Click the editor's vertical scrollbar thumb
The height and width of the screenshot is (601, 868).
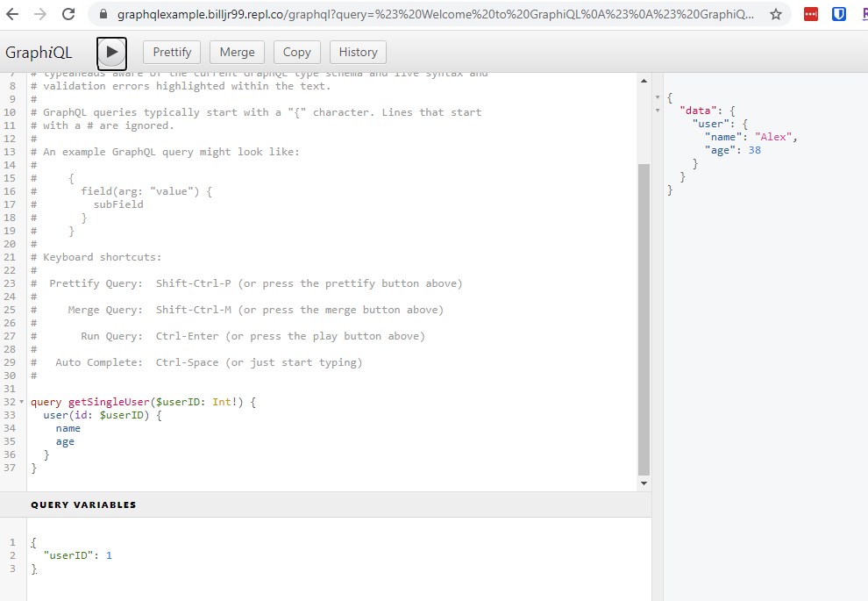click(644, 316)
